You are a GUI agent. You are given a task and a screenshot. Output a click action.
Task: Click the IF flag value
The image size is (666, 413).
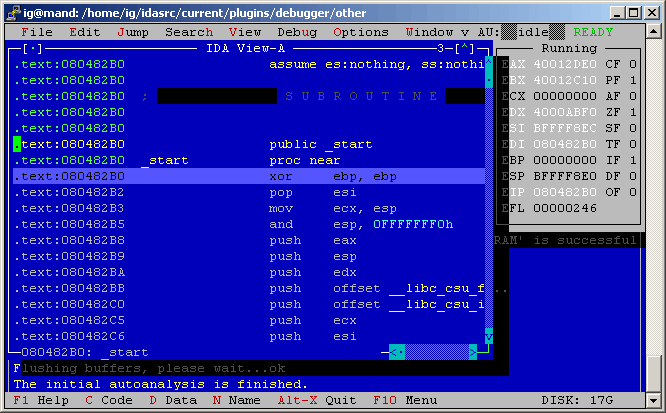[x=633, y=161]
